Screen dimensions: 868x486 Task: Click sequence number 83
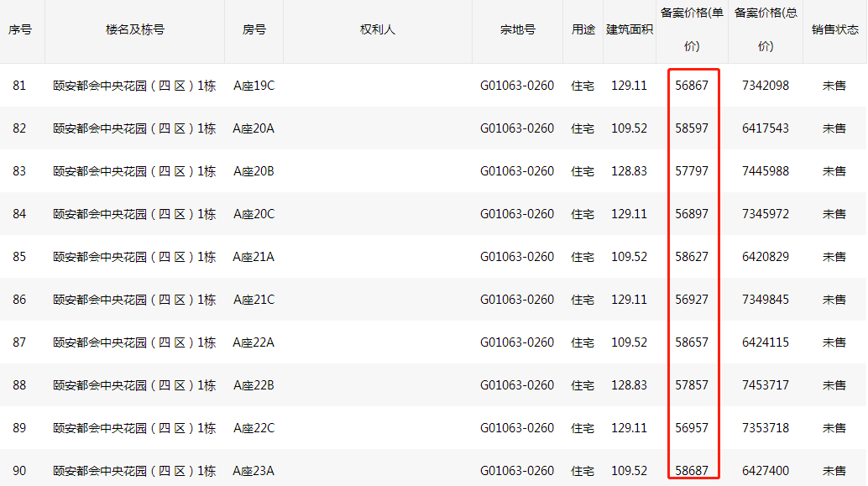[19, 171]
